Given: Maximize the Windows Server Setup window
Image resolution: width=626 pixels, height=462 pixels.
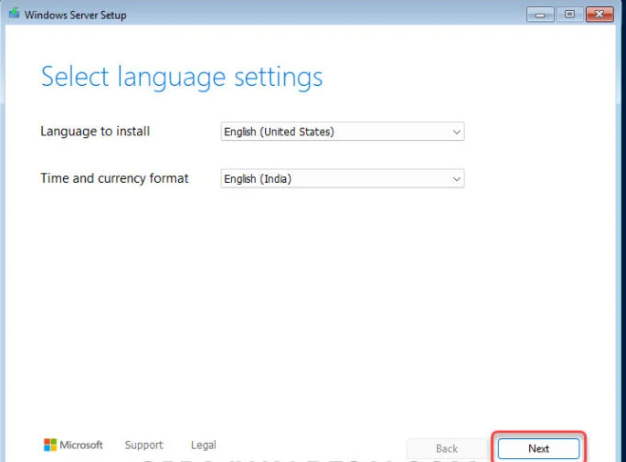Looking at the screenshot, I should pos(570,14).
